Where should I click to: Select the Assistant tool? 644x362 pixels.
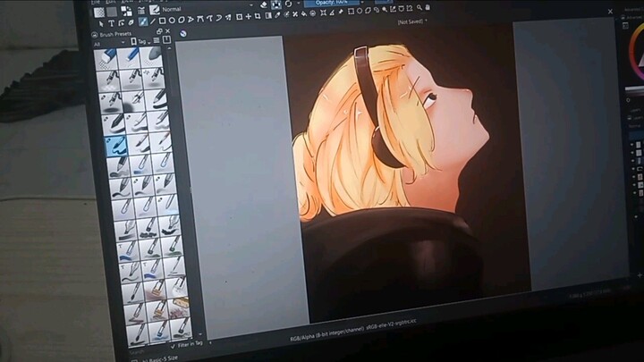click(323, 13)
